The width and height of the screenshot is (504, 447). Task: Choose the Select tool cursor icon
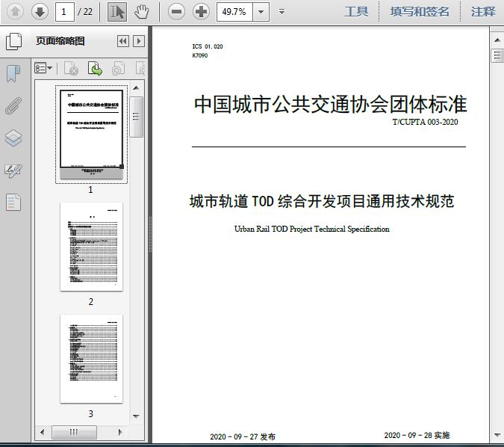pyautogui.click(x=117, y=12)
